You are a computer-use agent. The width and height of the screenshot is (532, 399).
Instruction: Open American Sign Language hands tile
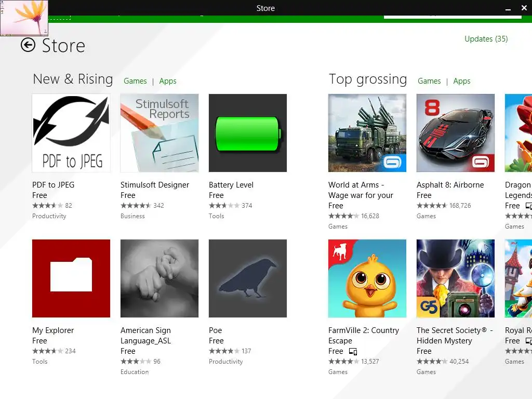click(159, 278)
